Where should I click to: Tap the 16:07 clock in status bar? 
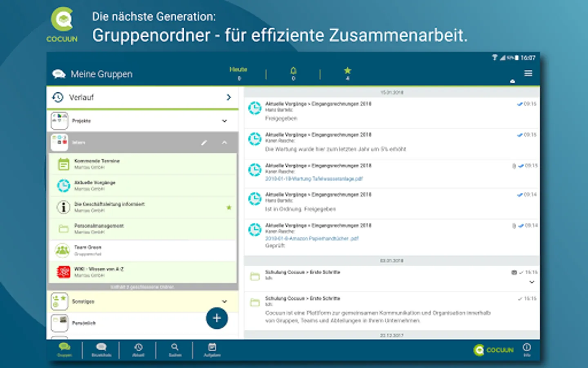tap(528, 58)
